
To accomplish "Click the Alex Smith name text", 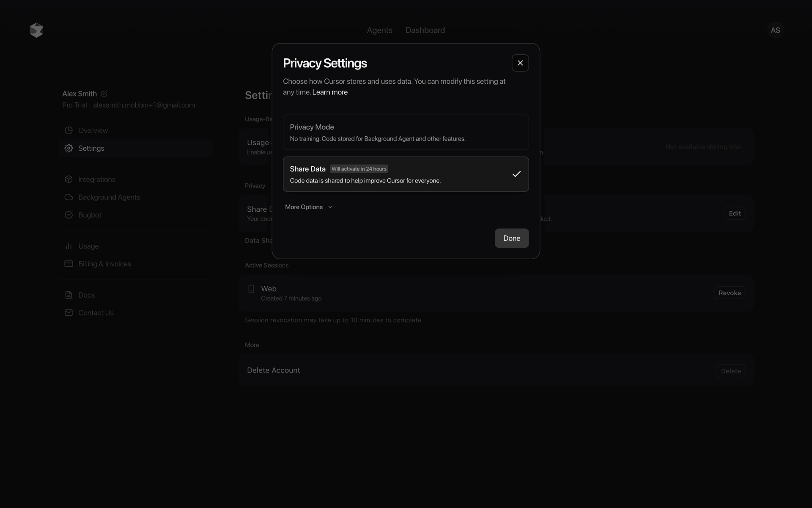I will tap(80, 94).
